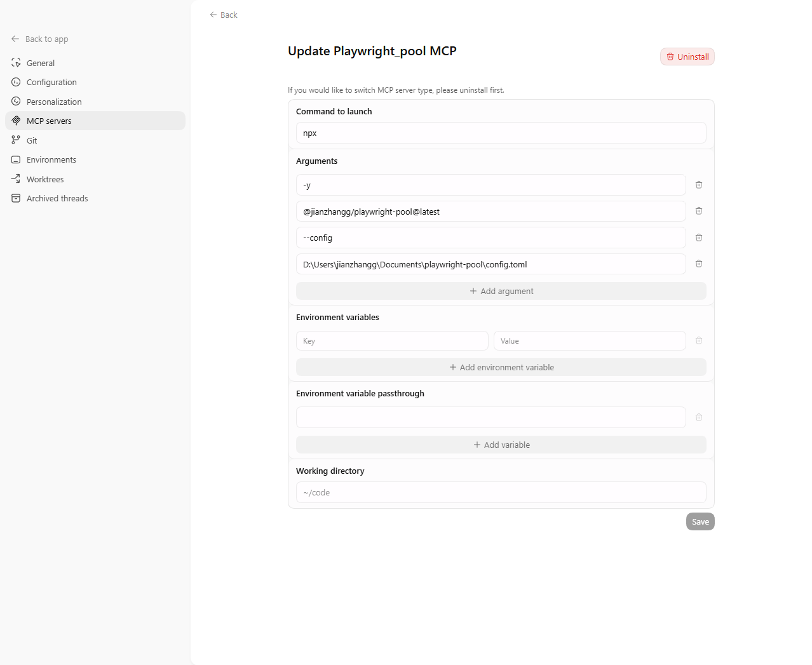The height and width of the screenshot is (665, 812).
Task: Open the Worktrees sidebar item
Action: click(45, 179)
